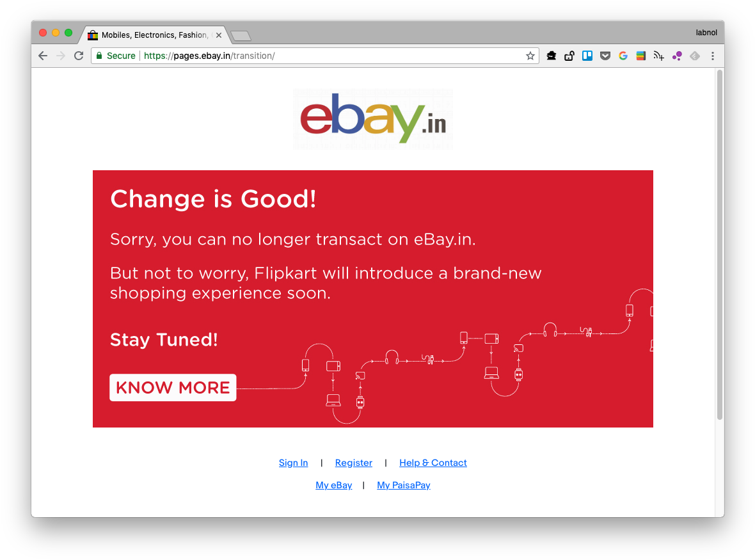
Task: Close the eBay tab with the X
Action: [219, 35]
